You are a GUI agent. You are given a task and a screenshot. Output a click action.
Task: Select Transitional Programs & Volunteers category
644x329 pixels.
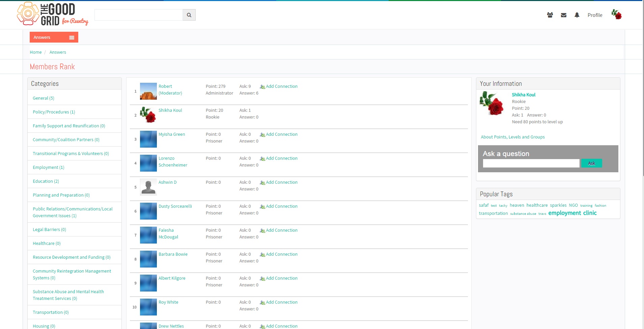pyautogui.click(x=71, y=154)
